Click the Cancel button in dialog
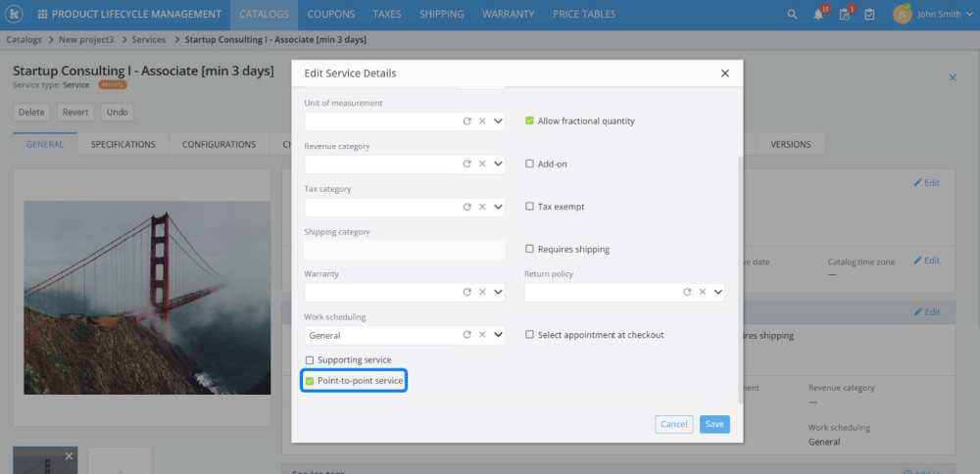Image resolution: width=980 pixels, height=474 pixels. (x=673, y=424)
